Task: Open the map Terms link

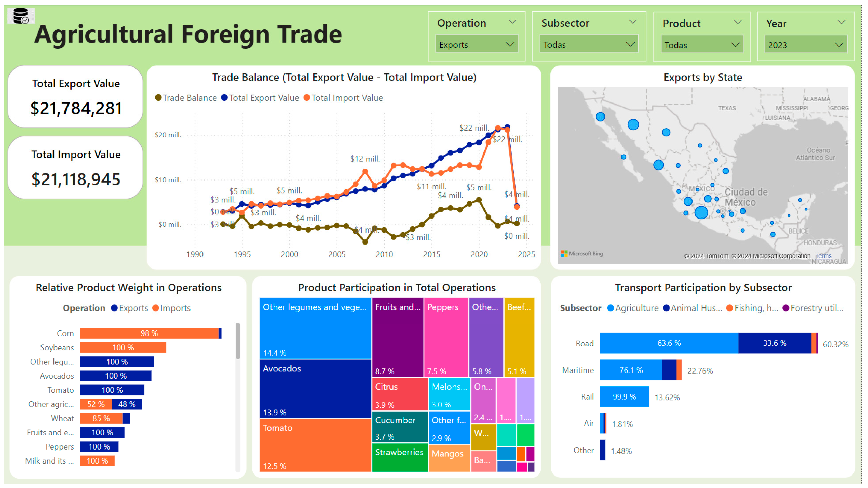Action: pyautogui.click(x=823, y=256)
